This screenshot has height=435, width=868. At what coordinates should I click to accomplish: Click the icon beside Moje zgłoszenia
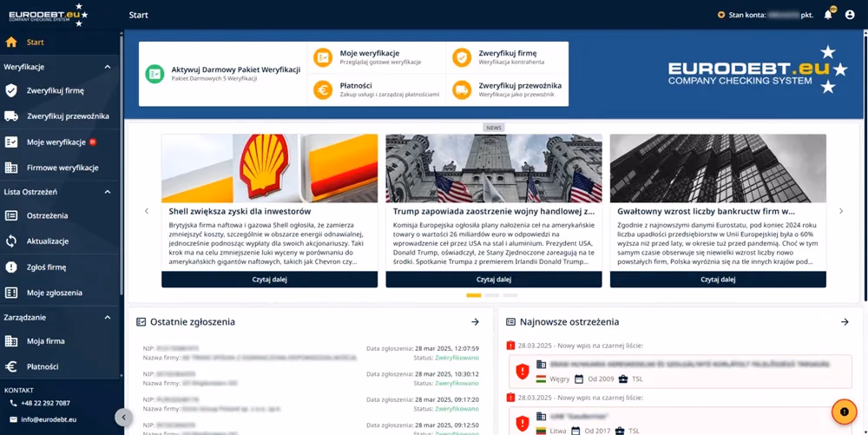click(x=11, y=293)
